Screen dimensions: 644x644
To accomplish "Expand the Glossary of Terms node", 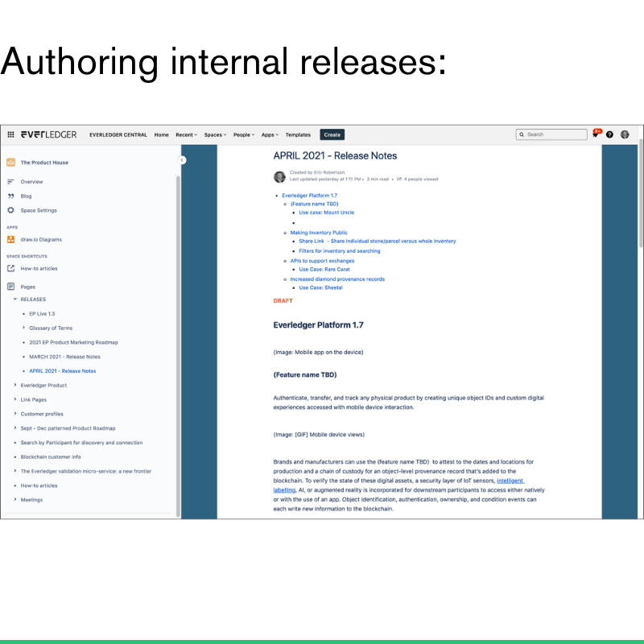I will pyautogui.click(x=23, y=328).
